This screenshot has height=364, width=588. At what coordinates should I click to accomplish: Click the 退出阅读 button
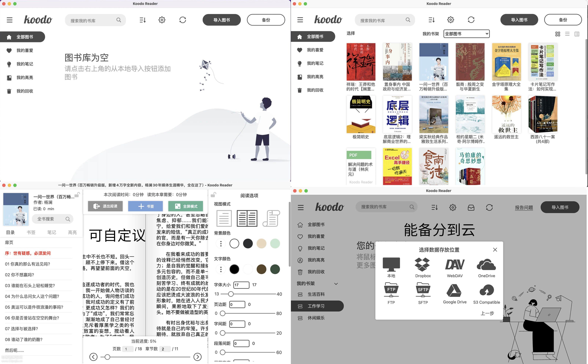[105, 206]
